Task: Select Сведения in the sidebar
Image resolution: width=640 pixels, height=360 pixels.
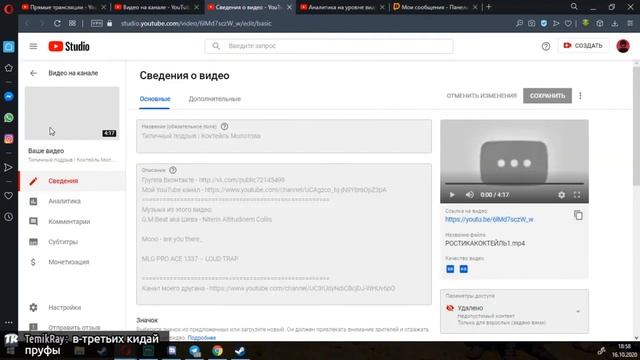Action: click(72, 181)
